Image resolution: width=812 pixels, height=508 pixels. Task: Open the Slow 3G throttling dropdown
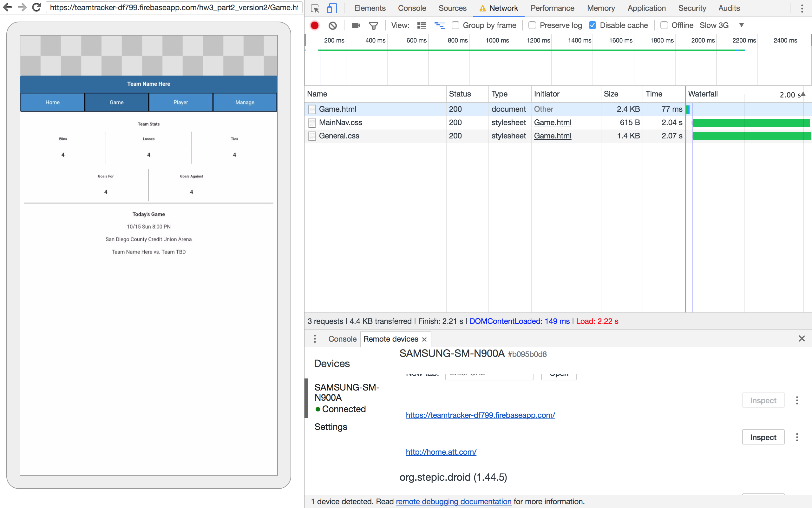[722, 25]
